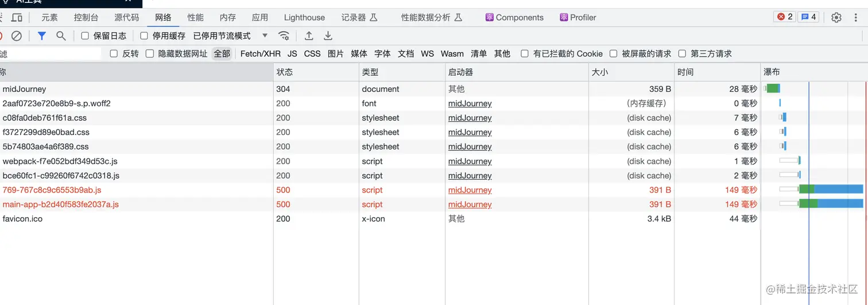This screenshot has width=868, height=305.
Task: Toggle the device toolbar icon
Action: click(17, 17)
